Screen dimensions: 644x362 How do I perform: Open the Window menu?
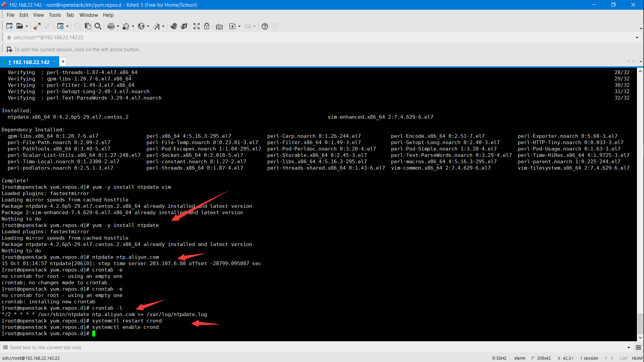pos(89,15)
